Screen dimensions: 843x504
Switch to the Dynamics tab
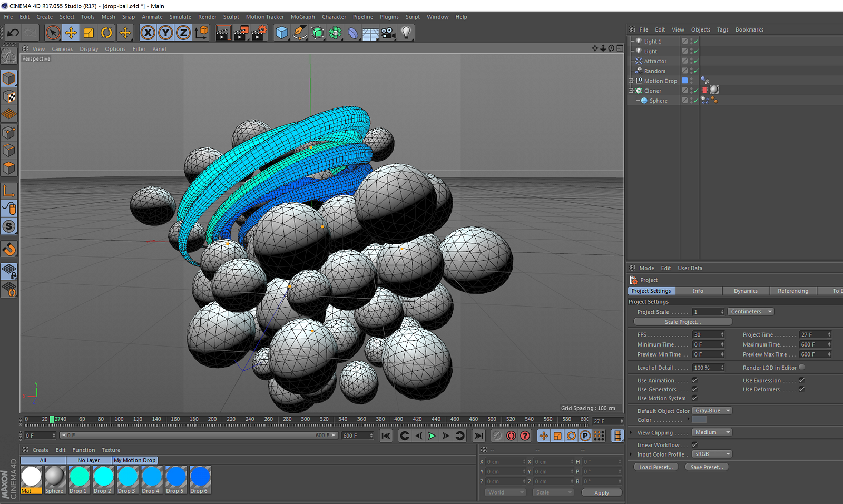point(745,291)
